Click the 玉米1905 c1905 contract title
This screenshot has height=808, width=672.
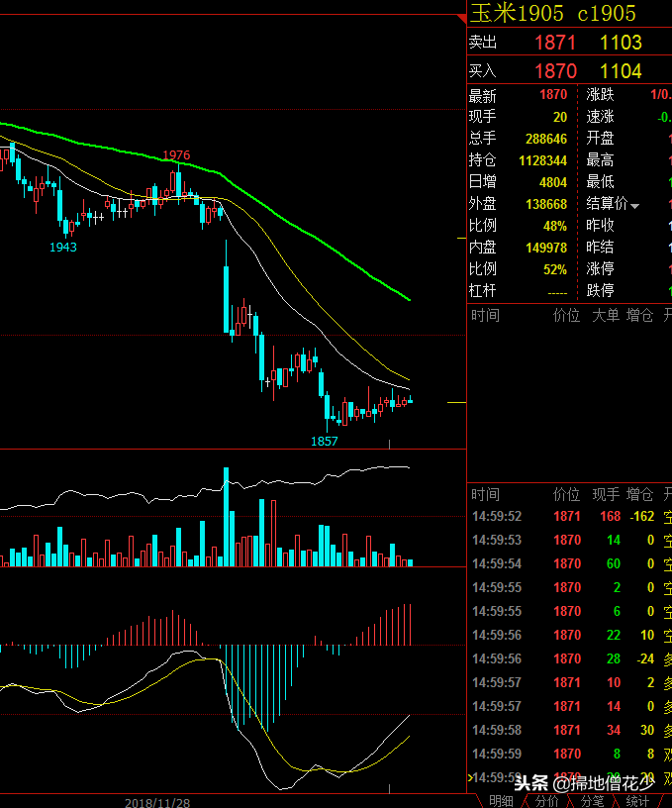tap(553, 13)
